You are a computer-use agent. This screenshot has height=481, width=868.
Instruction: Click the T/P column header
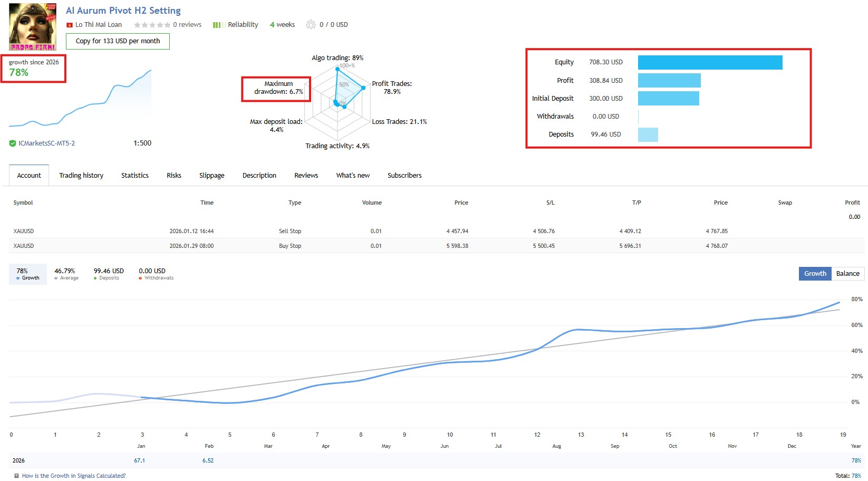636,203
